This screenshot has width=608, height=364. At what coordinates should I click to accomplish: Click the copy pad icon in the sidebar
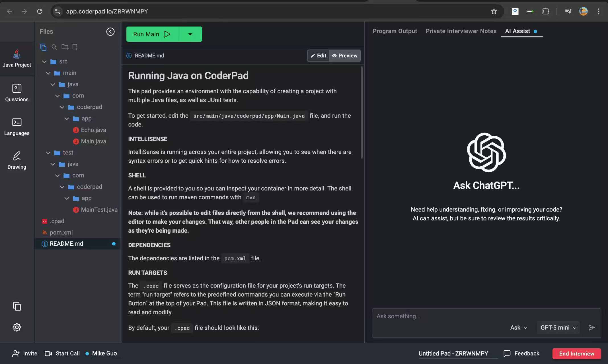point(17,306)
